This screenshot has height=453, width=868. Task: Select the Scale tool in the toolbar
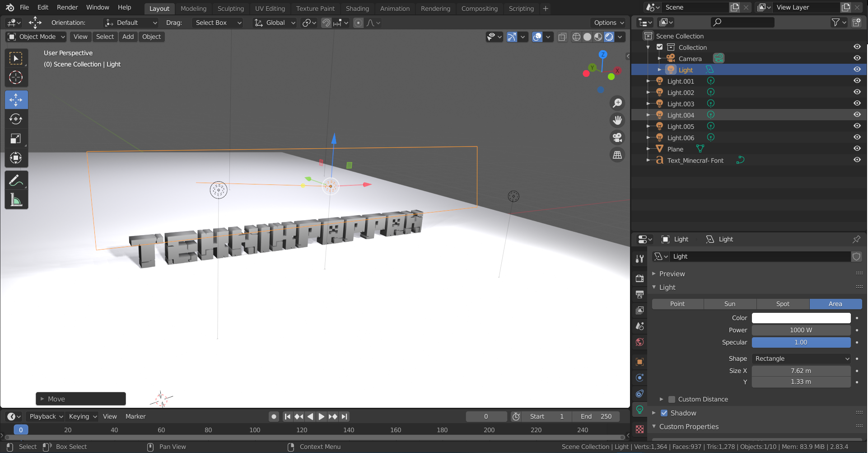tap(16, 139)
